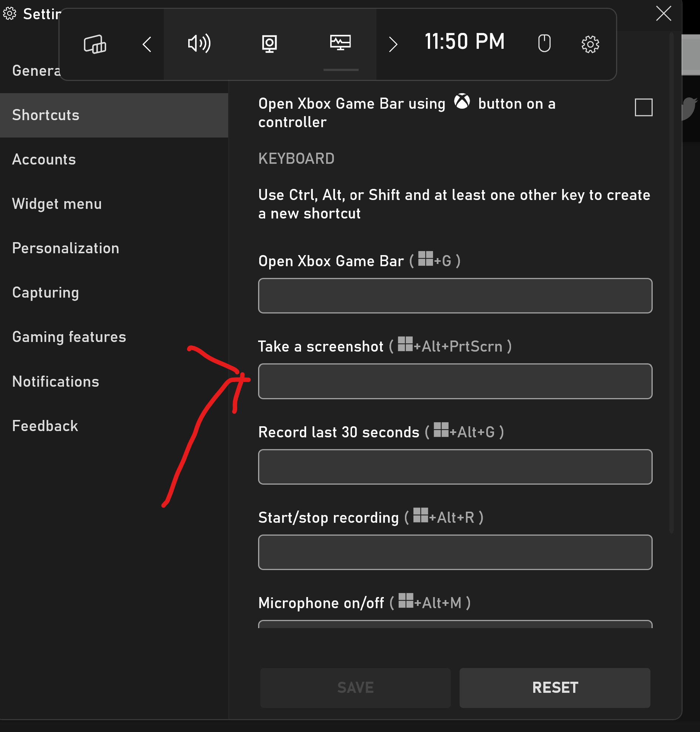
Task: Open the Notifications settings tab
Action: pyautogui.click(x=114, y=382)
